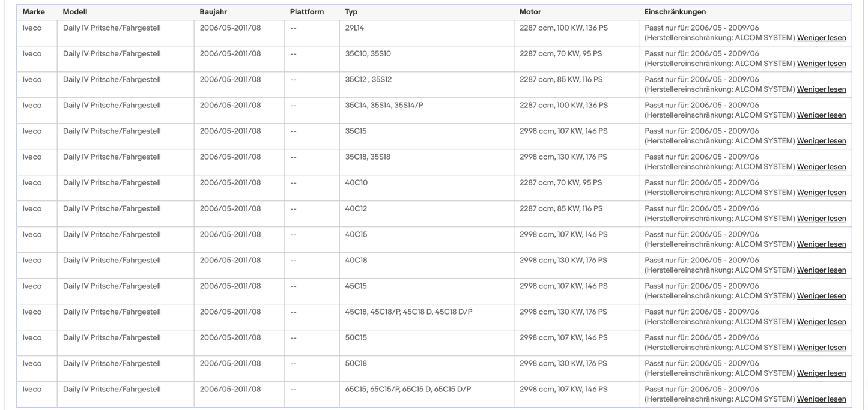Collapse restrictions for 35C18, 35S18 row
Viewport: 868px width, 410px height.
point(821,167)
